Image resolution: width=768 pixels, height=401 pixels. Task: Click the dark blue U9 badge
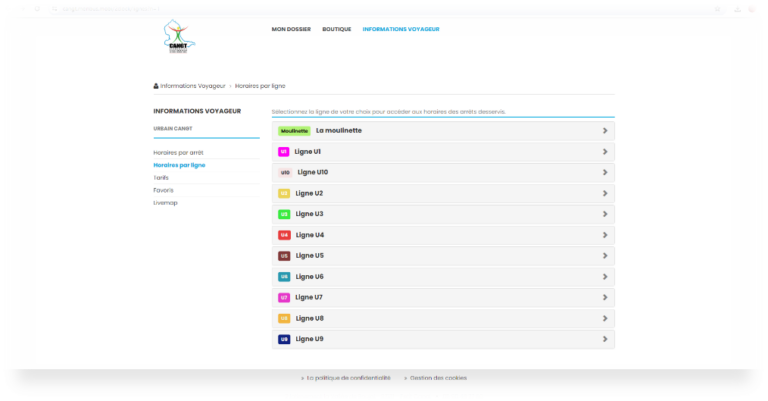click(x=284, y=339)
